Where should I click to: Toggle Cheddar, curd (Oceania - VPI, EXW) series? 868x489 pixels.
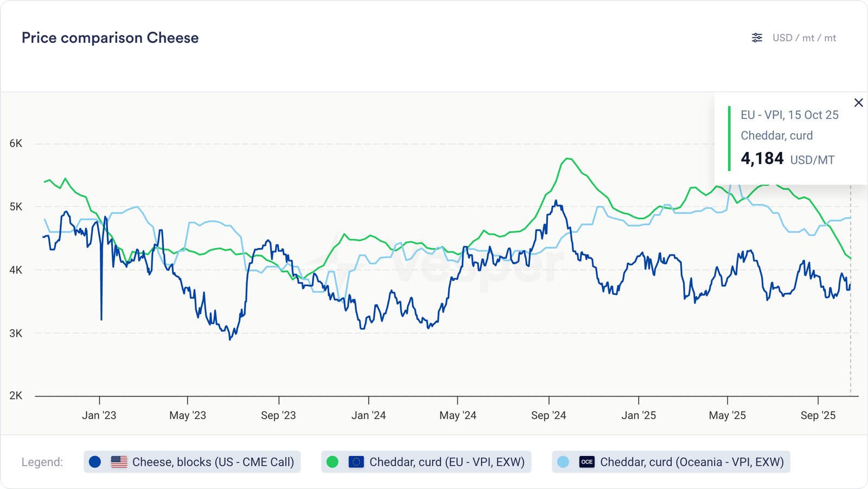(692, 462)
